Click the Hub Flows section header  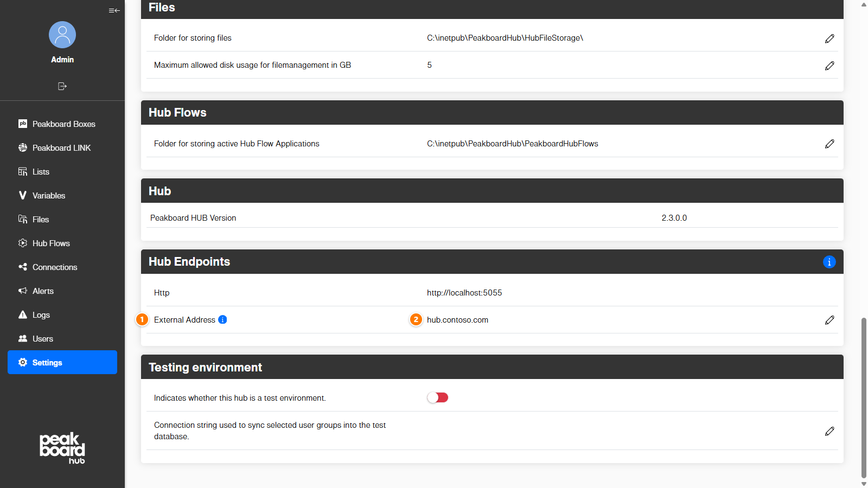click(492, 113)
